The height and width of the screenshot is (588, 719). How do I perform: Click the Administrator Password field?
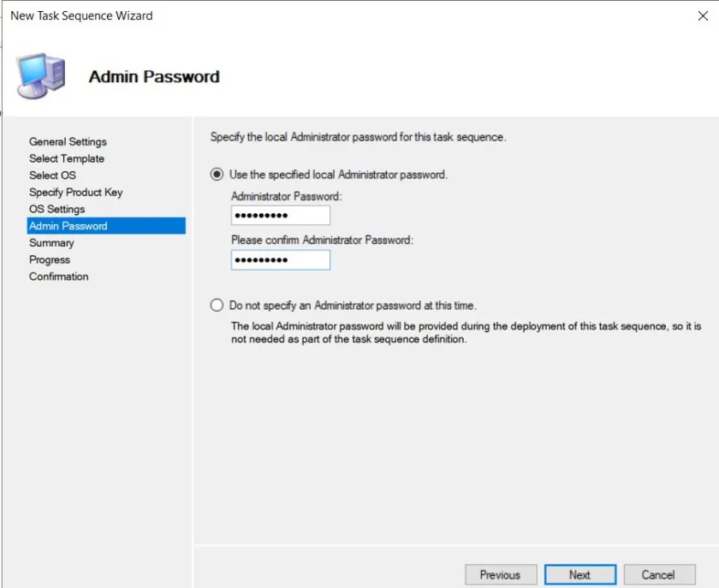pos(280,216)
